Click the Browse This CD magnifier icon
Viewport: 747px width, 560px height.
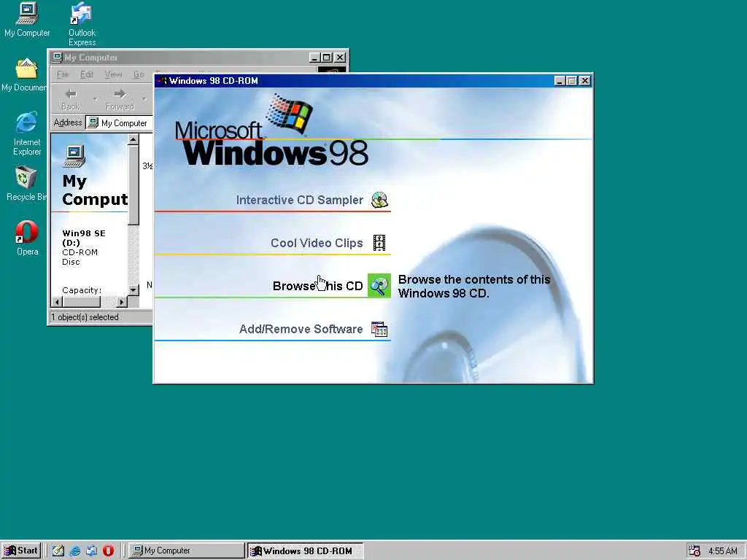379,286
